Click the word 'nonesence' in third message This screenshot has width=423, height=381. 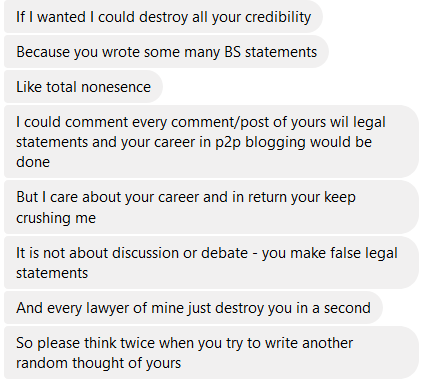[116, 87]
